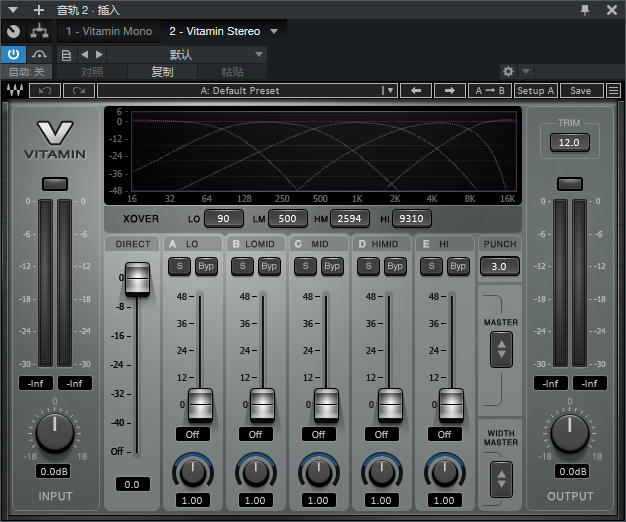Pin the plugin window

coord(585,10)
